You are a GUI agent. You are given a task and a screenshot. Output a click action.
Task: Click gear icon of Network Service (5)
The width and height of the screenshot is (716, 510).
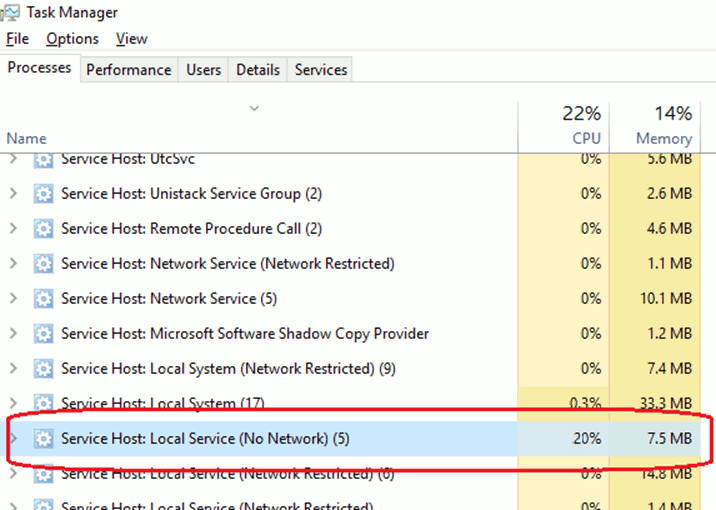point(43,299)
